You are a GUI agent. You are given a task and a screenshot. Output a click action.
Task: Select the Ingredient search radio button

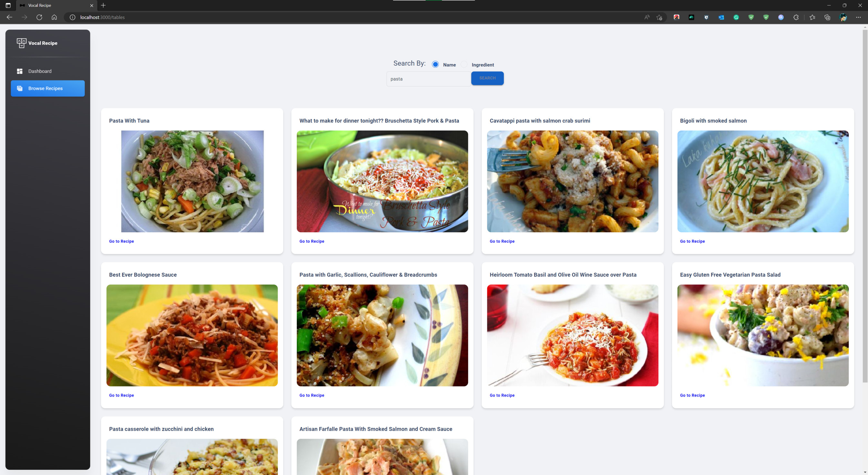pos(464,64)
